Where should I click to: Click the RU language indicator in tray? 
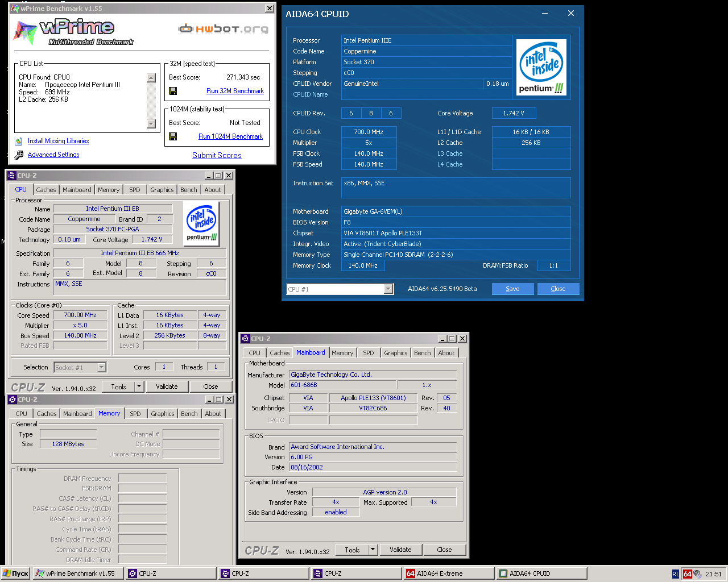[675, 574]
